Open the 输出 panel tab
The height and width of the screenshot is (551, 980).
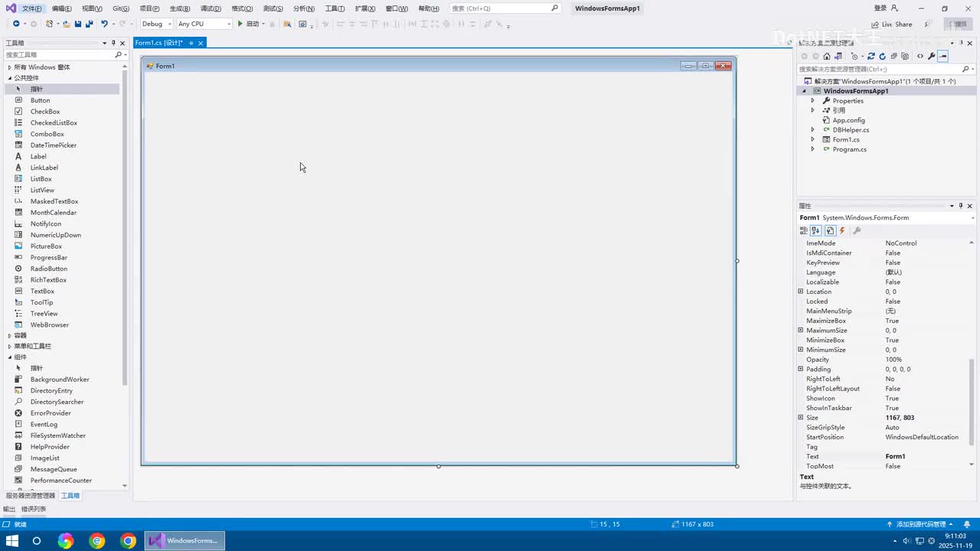[9, 509]
